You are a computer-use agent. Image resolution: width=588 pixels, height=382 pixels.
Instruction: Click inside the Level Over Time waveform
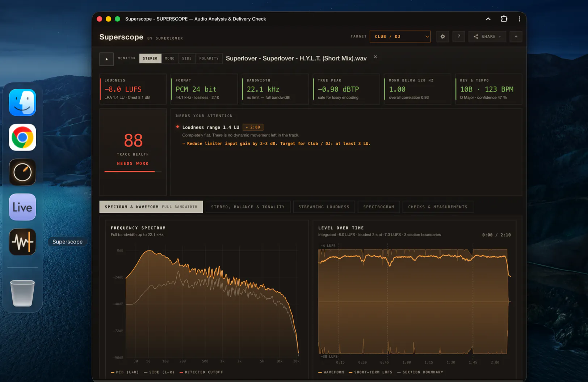[x=414, y=301]
